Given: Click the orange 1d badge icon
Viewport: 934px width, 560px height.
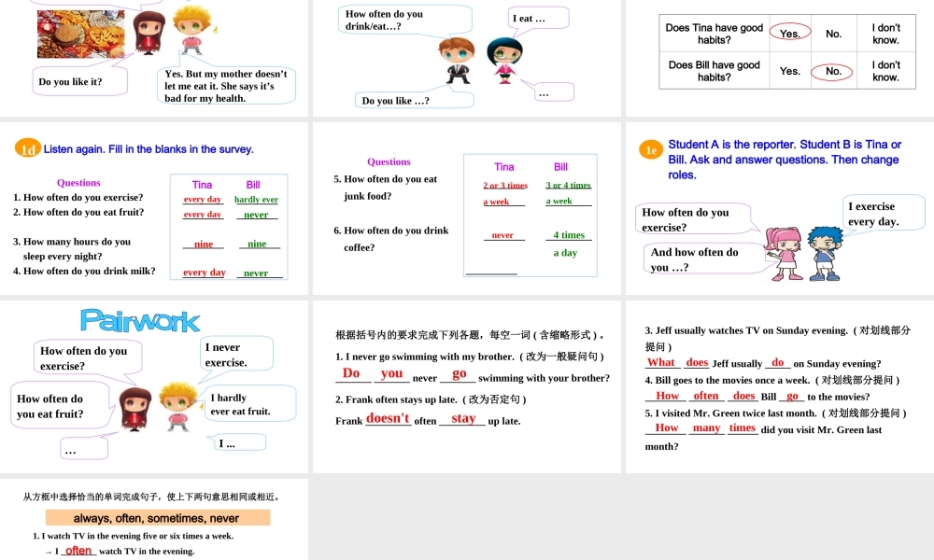Looking at the screenshot, I should coord(28,149).
